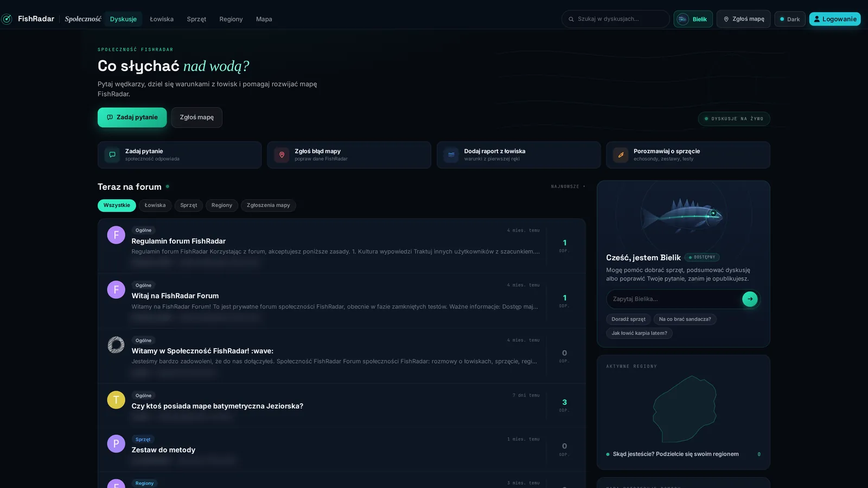The image size is (868, 488).
Task: Choose Na co brać sandacza? suggestion
Action: (x=685, y=319)
